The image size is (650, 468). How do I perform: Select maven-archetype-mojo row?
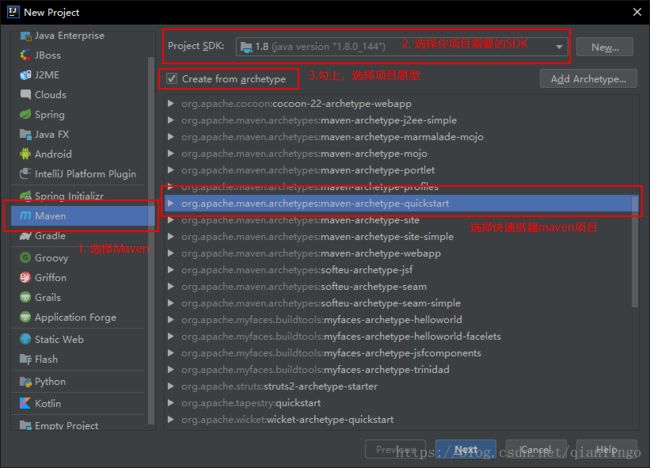398,153
